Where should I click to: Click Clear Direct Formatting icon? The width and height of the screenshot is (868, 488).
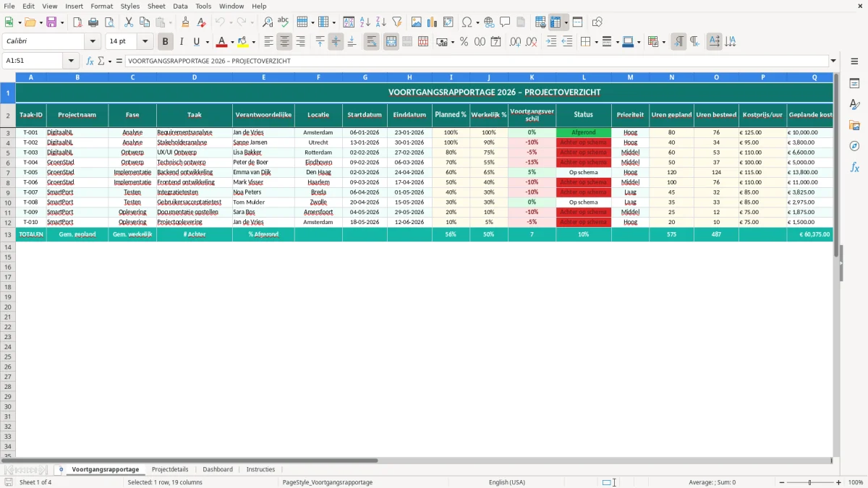[x=201, y=22]
